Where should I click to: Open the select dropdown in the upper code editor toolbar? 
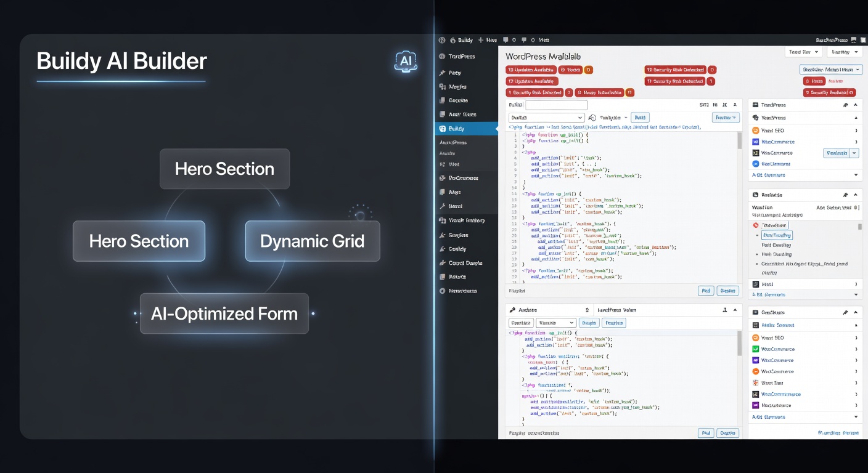(x=546, y=117)
